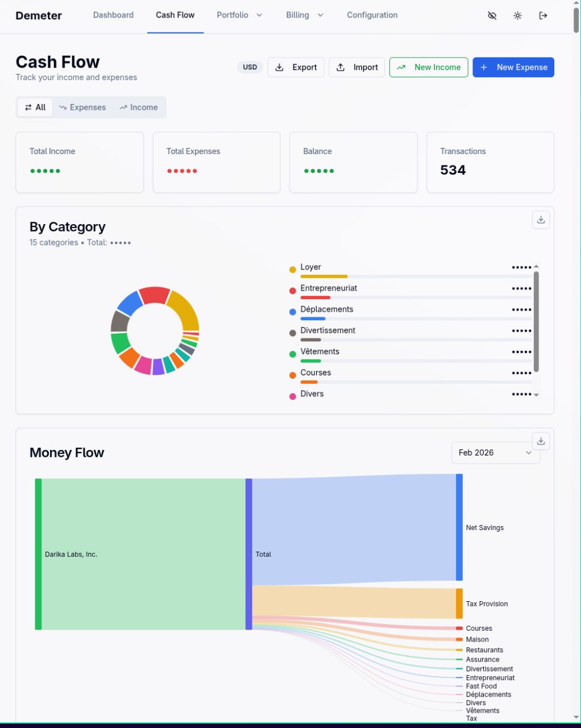Image resolution: width=581 pixels, height=728 pixels.
Task: Toggle hidden values eye icon
Action: [492, 15]
